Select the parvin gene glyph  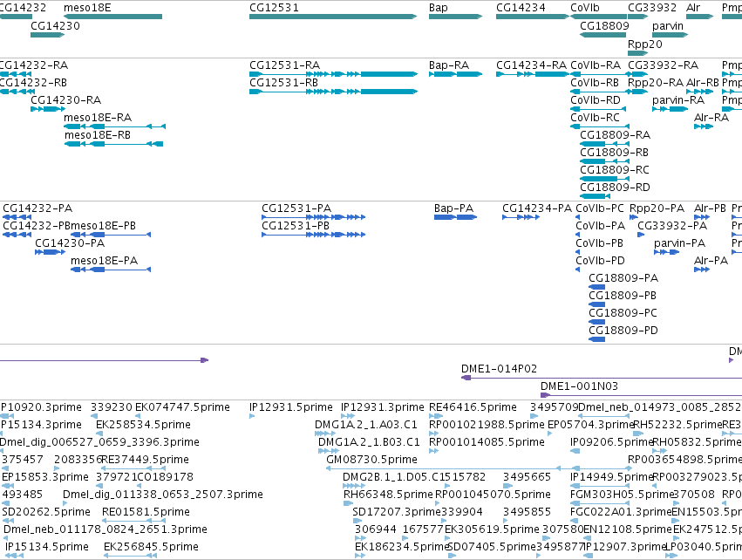pos(670,35)
